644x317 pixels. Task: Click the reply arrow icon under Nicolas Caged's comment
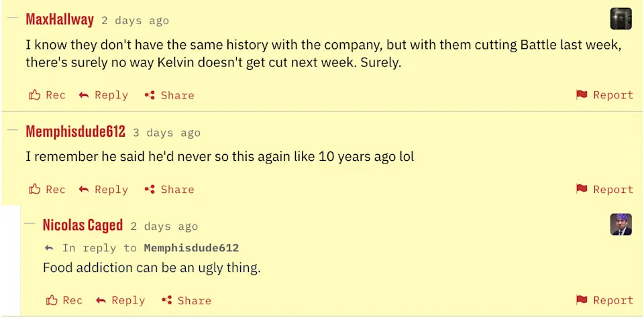coord(101,300)
